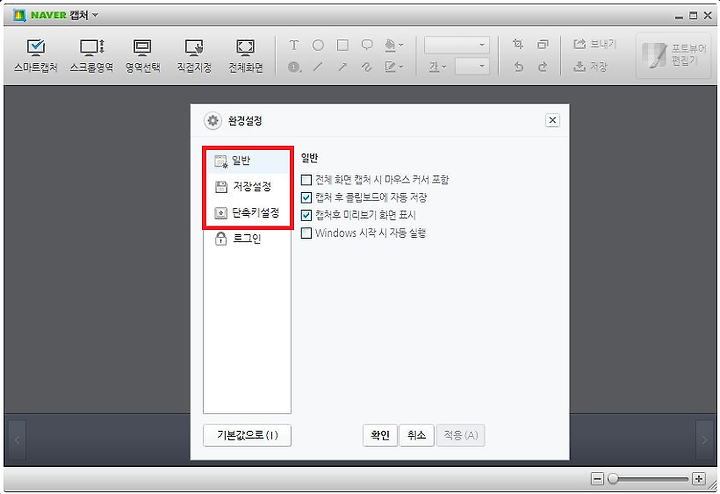Viewport: 720px width, 494px height.
Task: Select the freehand curve tool
Action: 366,67
